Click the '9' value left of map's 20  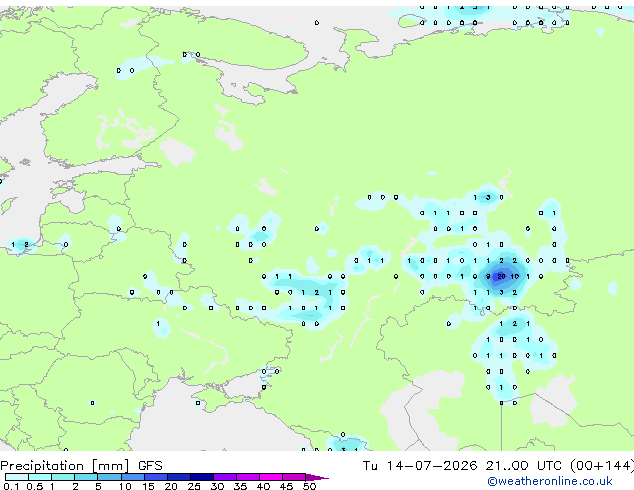pos(488,277)
